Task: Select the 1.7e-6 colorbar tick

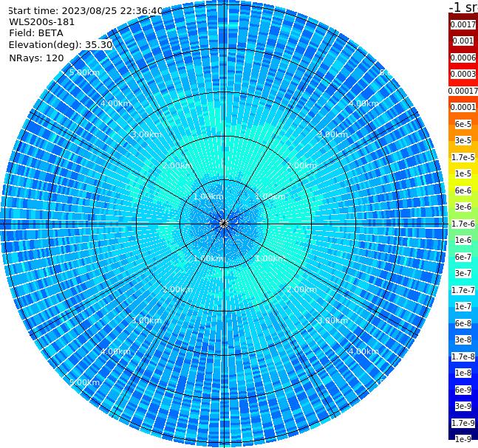Action: coord(463,224)
